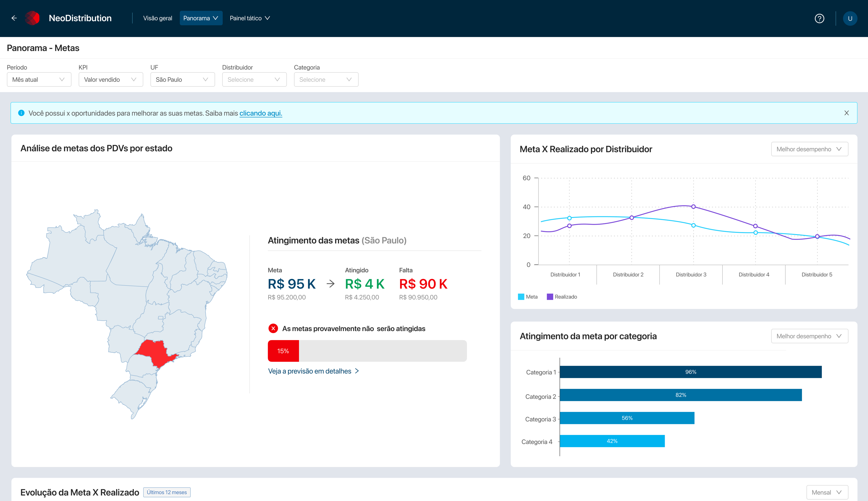Open the Período dropdown
This screenshot has height=501, width=868.
pos(39,79)
